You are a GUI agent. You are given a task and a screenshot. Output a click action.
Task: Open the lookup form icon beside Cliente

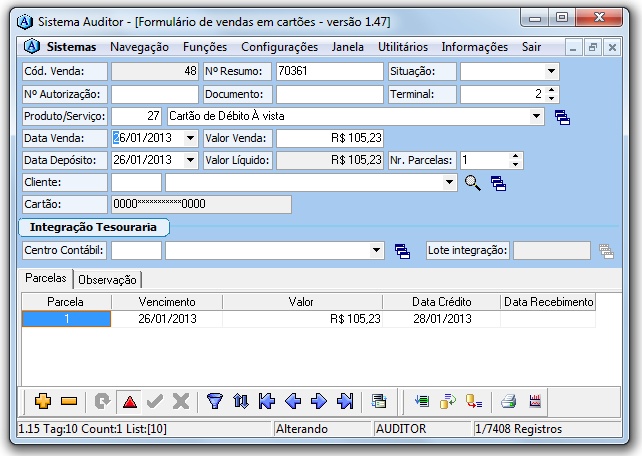[498, 183]
